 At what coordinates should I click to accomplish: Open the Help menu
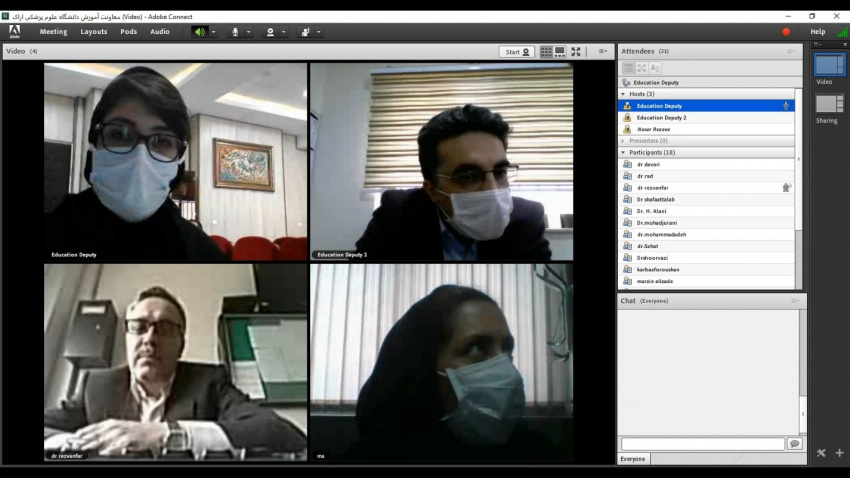(x=817, y=32)
